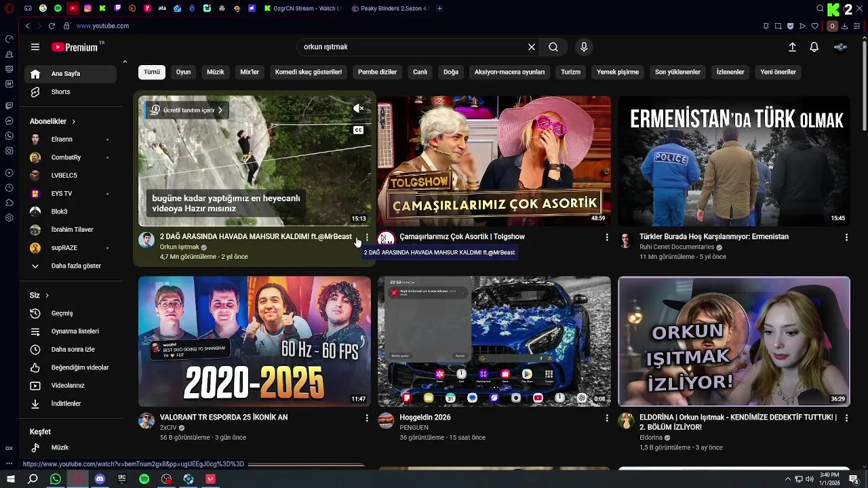Select the Mix'ler filter chip
This screenshot has width=868, height=488.
(250, 72)
